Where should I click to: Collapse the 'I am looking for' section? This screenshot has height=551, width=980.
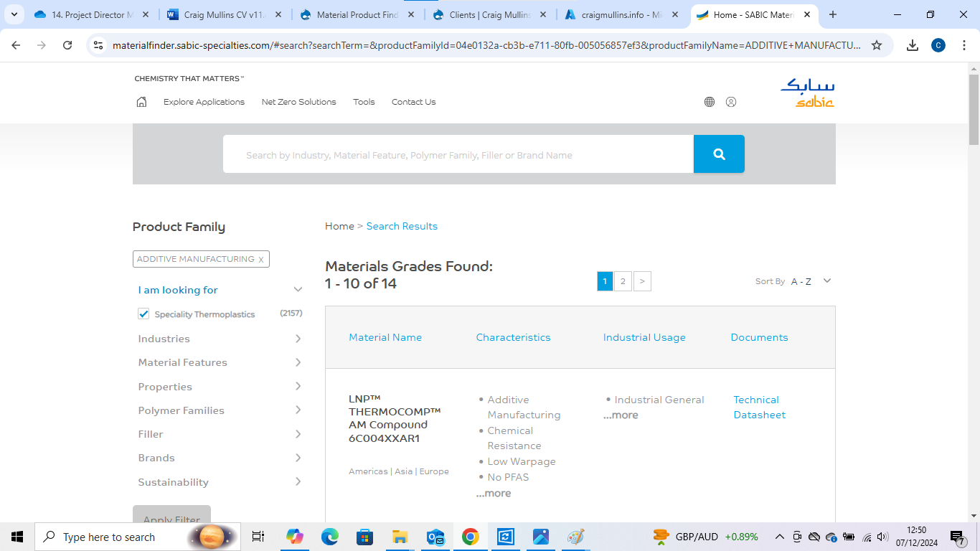298,289
